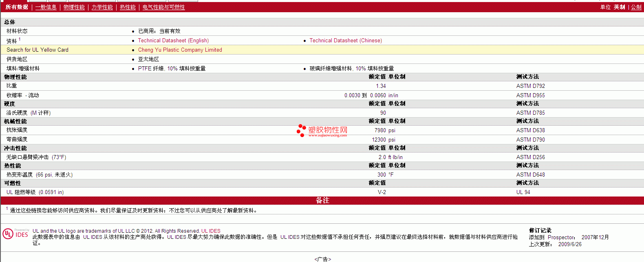The image size is (644, 262).
Task: Open the UL 94 test method link
Action: point(523,192)
